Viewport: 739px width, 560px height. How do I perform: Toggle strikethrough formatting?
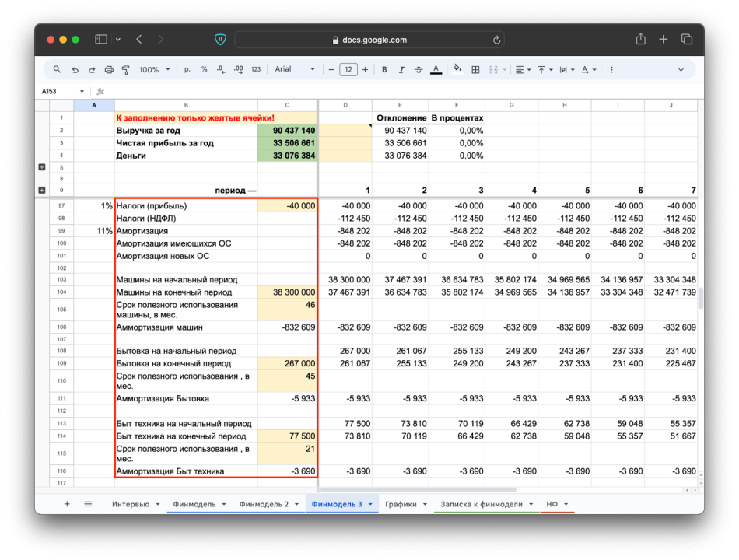click(x=419, y=70)
